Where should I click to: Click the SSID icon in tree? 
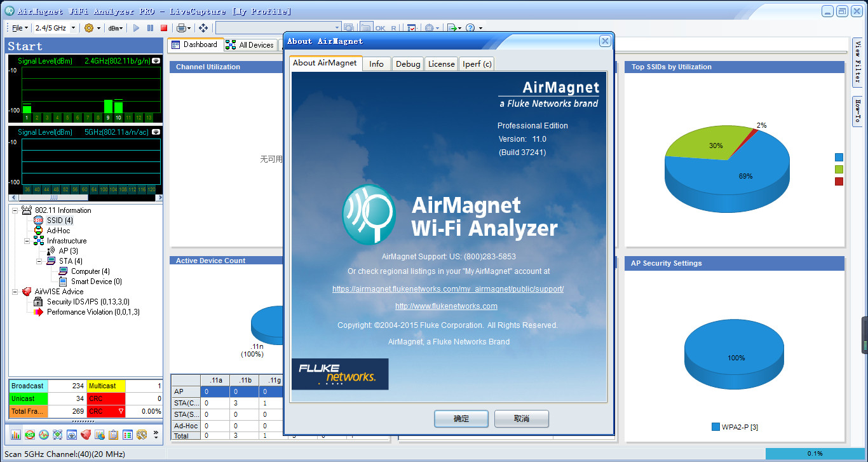39,221
